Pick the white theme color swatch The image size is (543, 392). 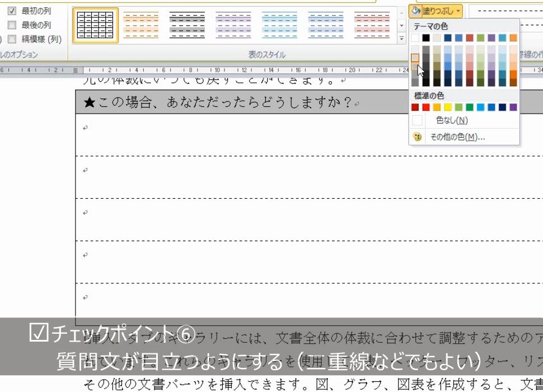point(415,38)
